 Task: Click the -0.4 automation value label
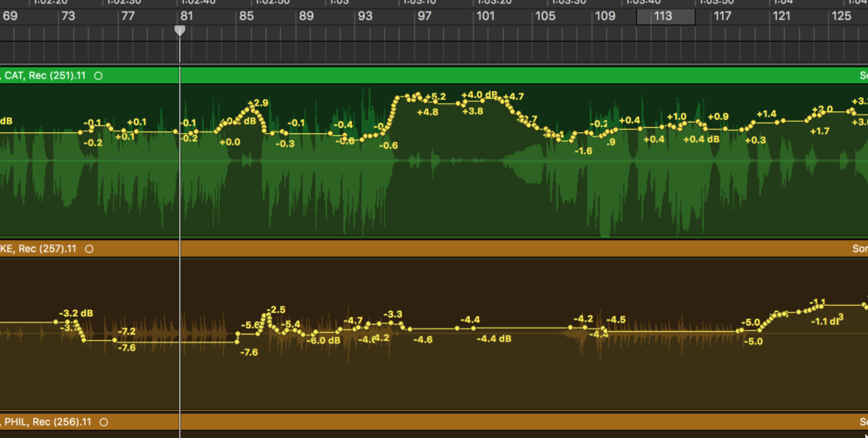(x=343, y=124)
